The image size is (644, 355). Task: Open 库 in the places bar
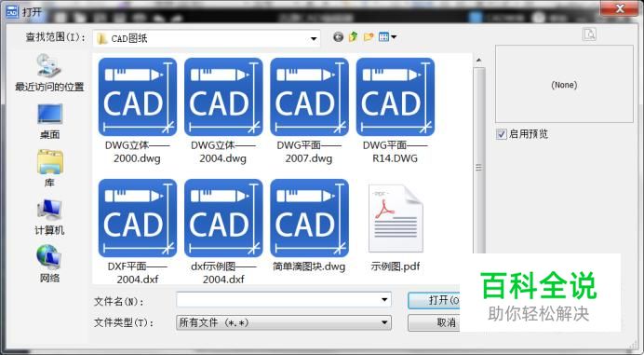(x=49, y=169)
